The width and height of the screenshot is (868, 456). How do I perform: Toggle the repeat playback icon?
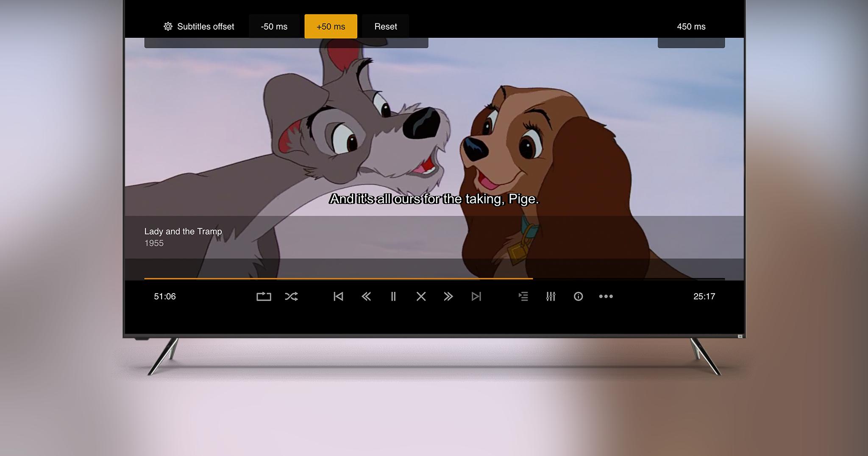click(x=264, y=297)
